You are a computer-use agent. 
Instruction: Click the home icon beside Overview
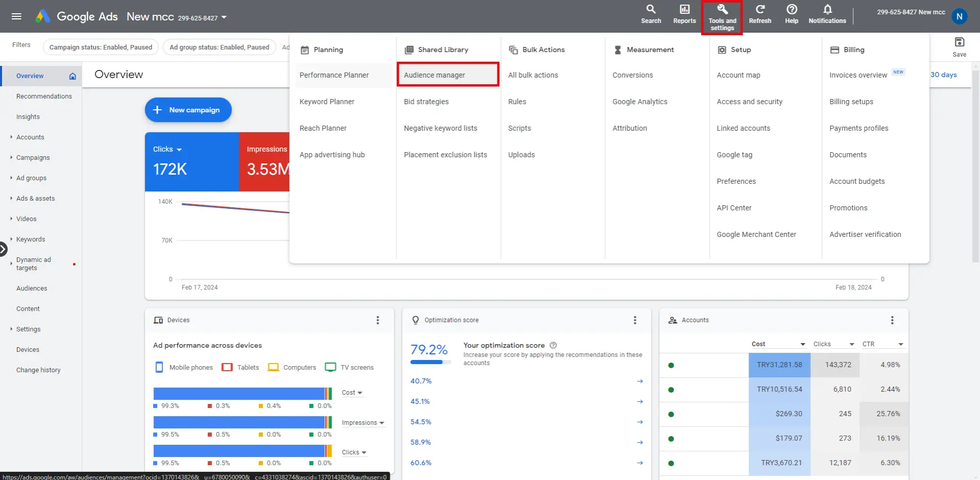pyautogui.click(x=73, y=76)
